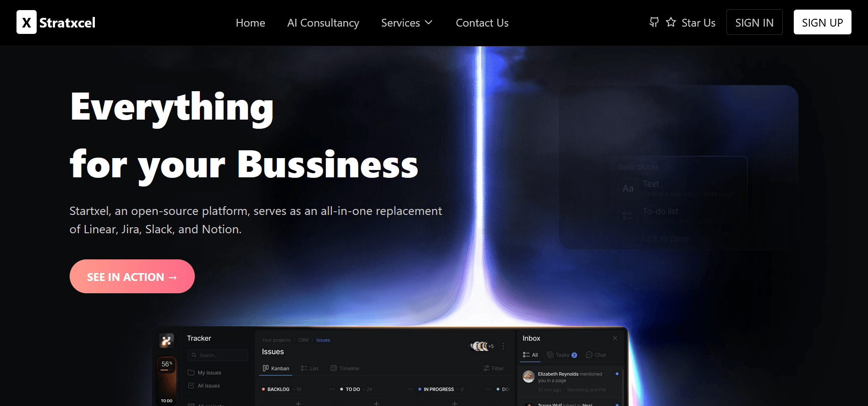This screenshot has width=868, height=406.
Task: Click the Tracker app logo icon
Action: [166, 341]
